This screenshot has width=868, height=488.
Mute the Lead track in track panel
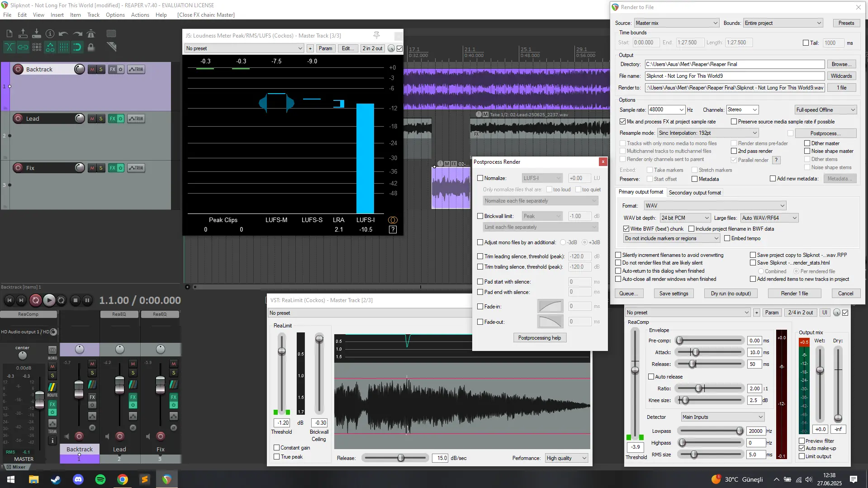tap(92, 118)
